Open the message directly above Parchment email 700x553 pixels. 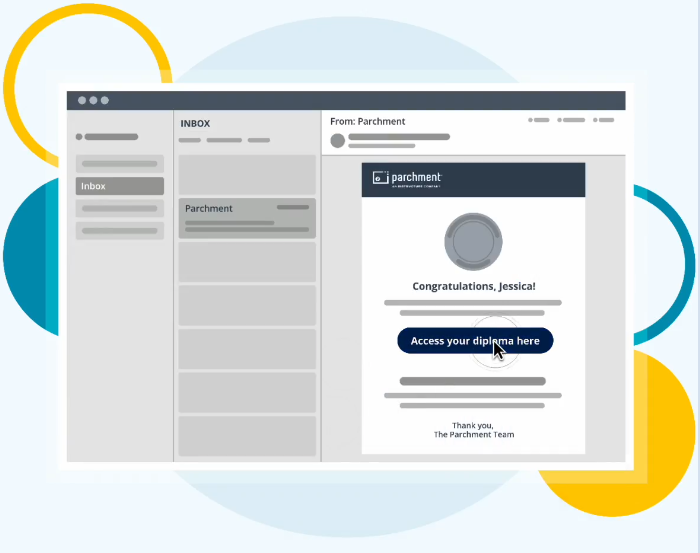[x=247, y=174]
